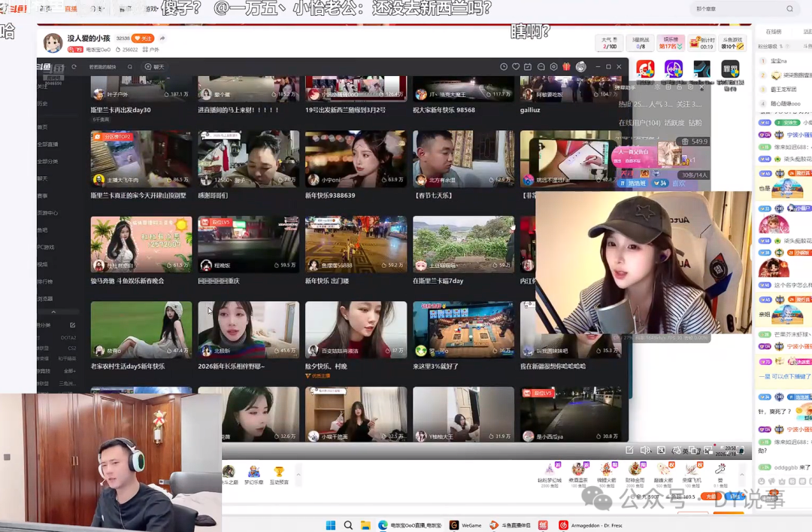This screenshot has height=532, width=812.
Task: Open the 斯里兰卡再出发day30 stream thumbnail
Action: [x=141, y=89]
